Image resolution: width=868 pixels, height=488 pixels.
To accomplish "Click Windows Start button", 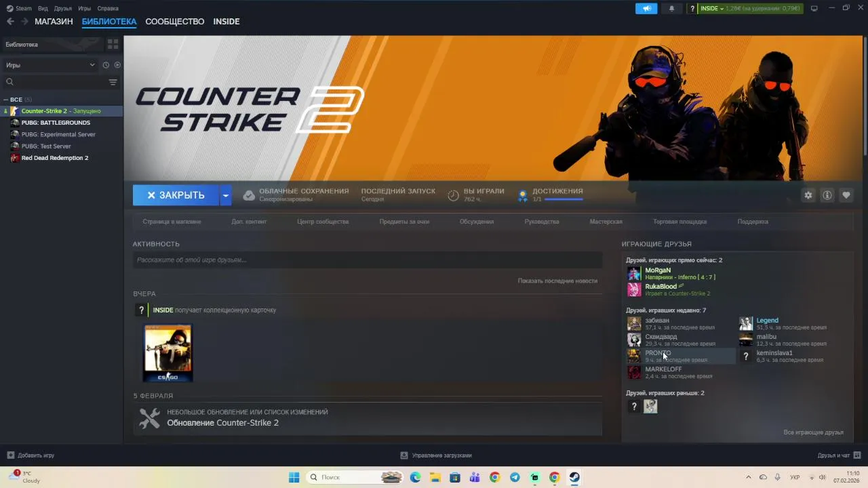I will 294,477.
